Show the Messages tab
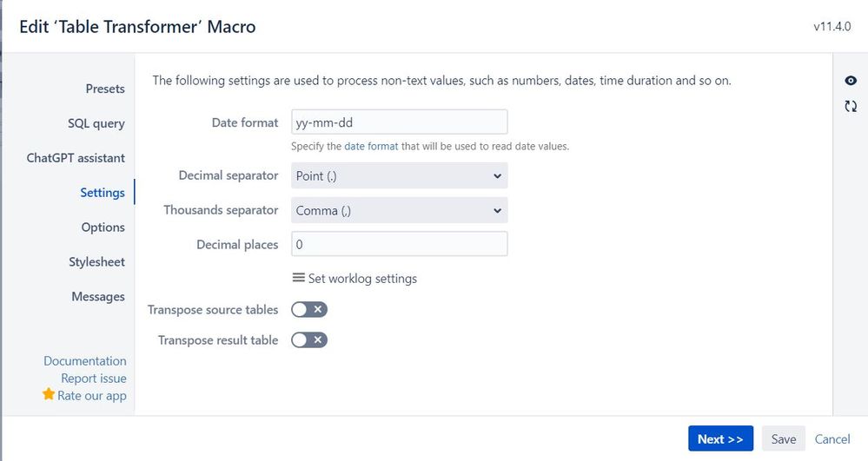Viewport: 868px width, 461px height. [98, 297]
